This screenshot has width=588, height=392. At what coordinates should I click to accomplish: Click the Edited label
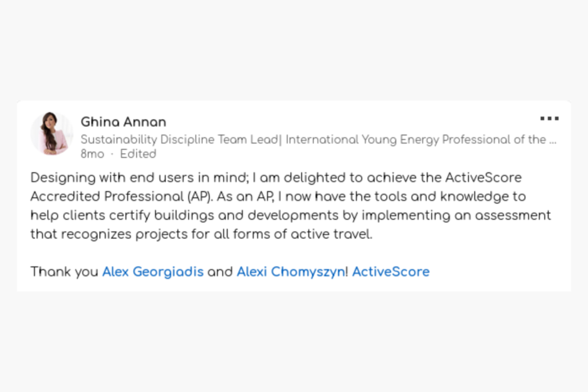pyautogui.click(x=138, y=154)
